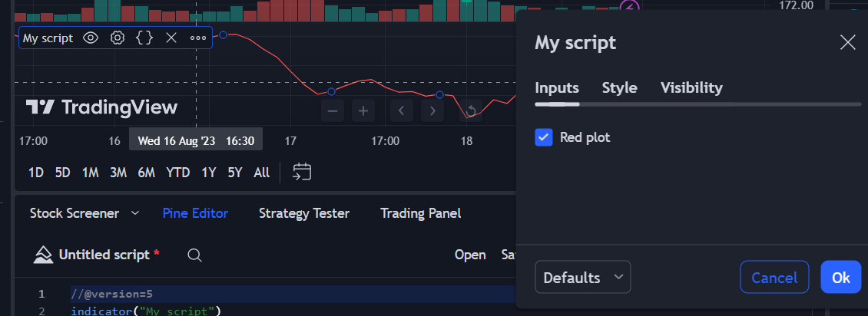Screen dimensions: 868x316
Task: Zoom in chart with plus button
Action: [x=363, y=111]
